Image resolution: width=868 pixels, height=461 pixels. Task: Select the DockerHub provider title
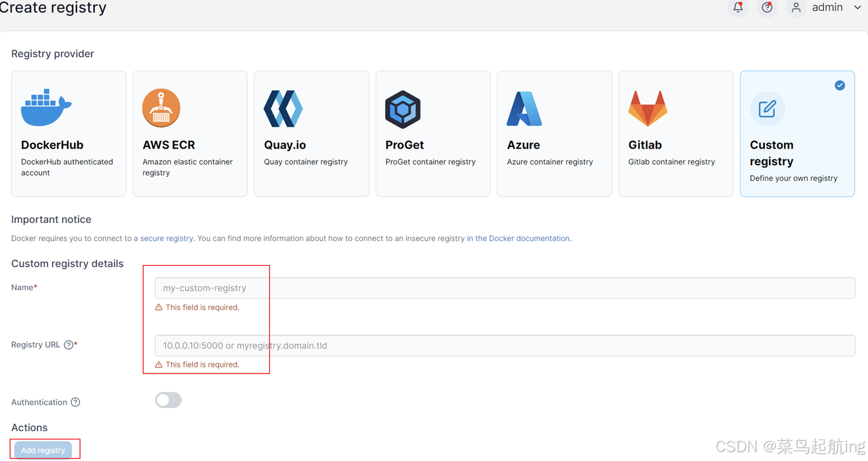tap(52, 145)
